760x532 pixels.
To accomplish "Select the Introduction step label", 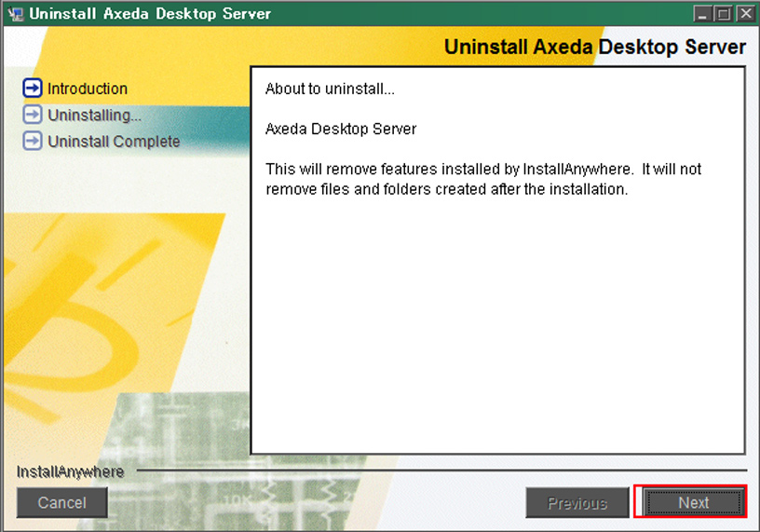I will tap(88, 89).
